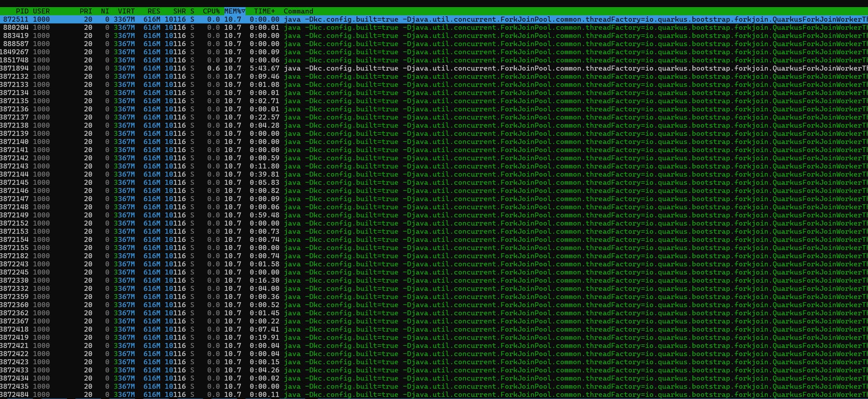Viewport: 868px width, 399px height.
Task: Sort by the TIME+ column header
Action: point(264,11)
